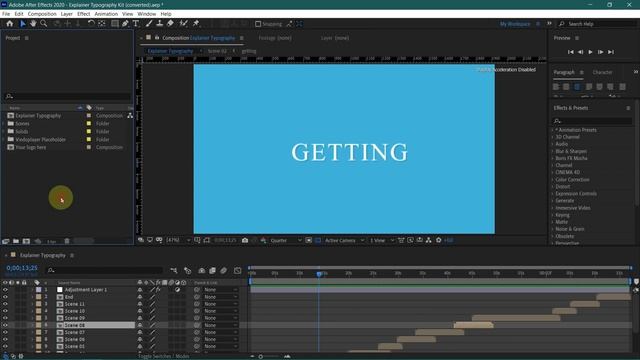Image resolution: width=640 pixels, height=360 pixels.
Task: Hide the Scene 07 layer
Action: point(5,332)
